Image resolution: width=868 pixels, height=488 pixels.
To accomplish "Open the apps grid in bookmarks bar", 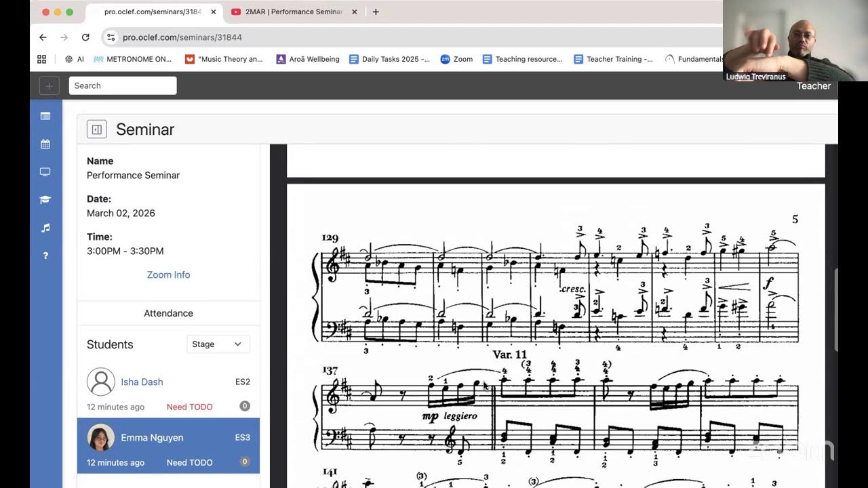I will (x=41, y=59).
